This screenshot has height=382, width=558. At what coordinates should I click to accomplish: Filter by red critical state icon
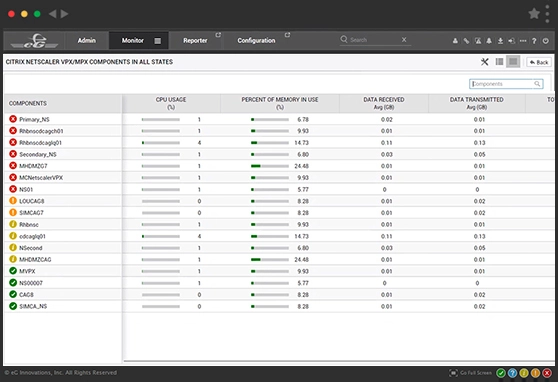(x=547, y=373)
